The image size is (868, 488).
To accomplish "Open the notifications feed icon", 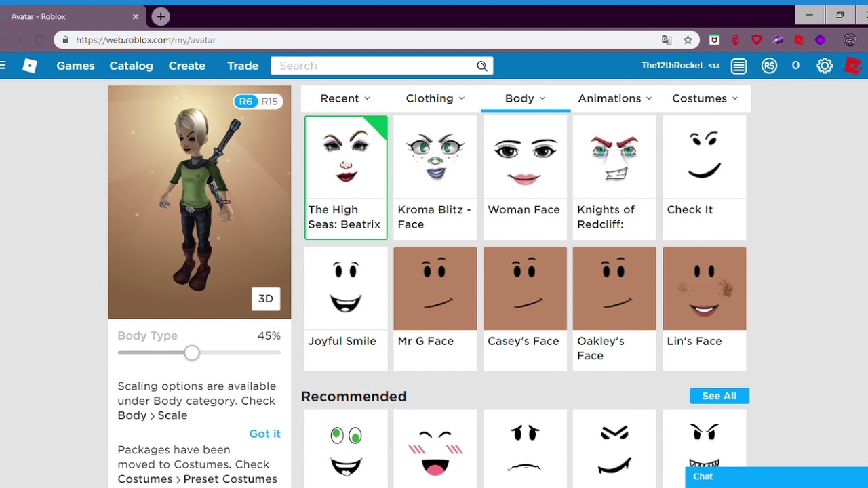I will tap(738, 66).
